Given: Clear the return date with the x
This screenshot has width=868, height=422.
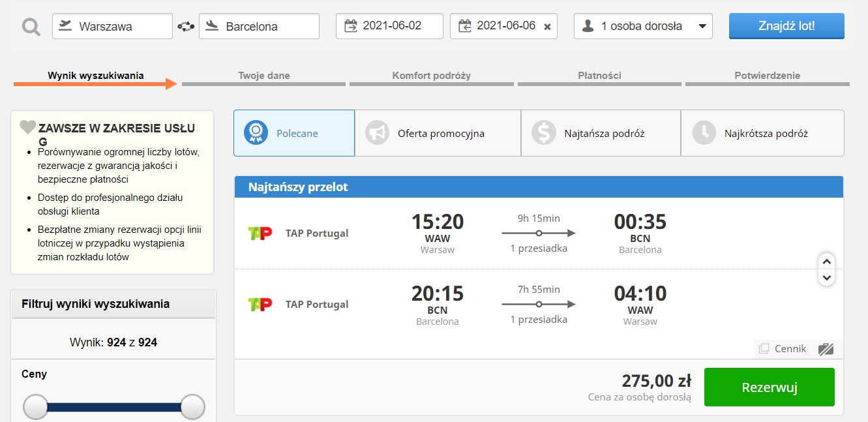Looking at the screenshot, I should point(547,27).
